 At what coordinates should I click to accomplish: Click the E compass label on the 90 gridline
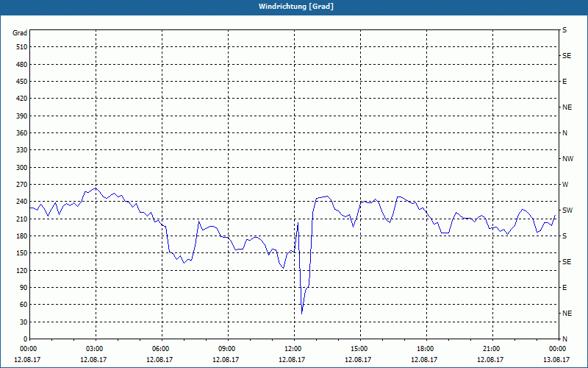point(564,288)
